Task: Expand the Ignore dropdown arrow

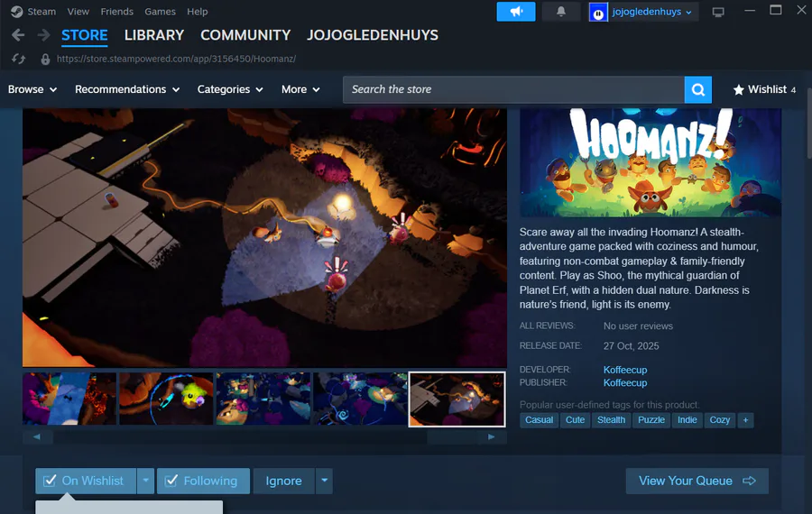Action: [x=324, y=481]
